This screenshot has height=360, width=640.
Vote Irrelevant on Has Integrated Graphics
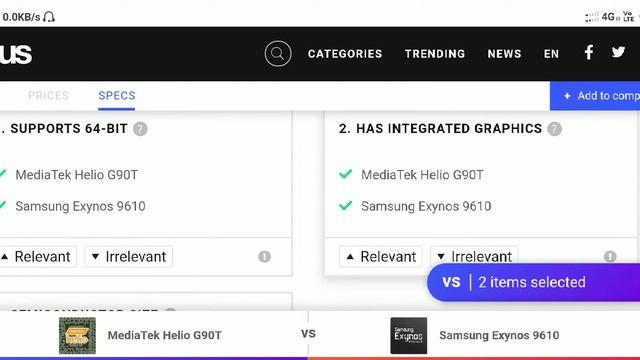[x=474, y=256]
